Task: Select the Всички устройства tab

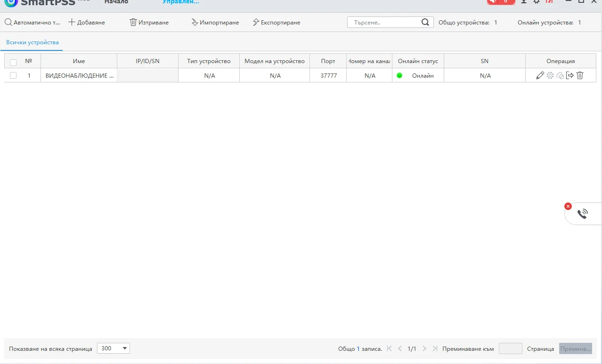Action: (33, 42)
